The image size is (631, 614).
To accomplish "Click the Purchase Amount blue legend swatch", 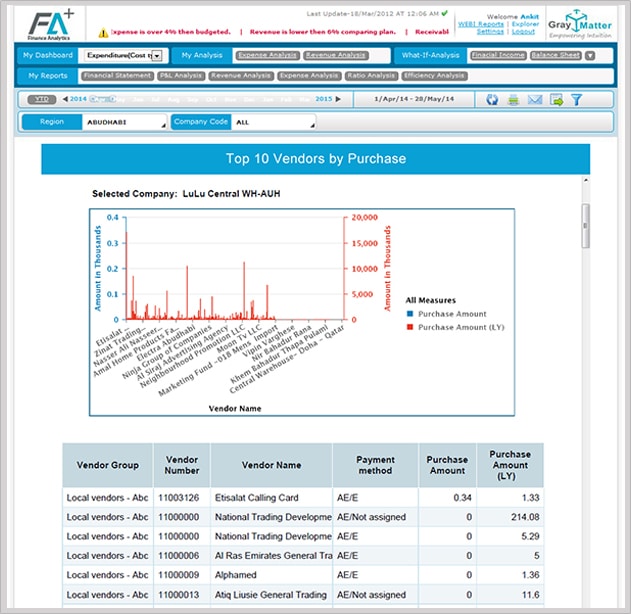I will [x=410, y=313].
